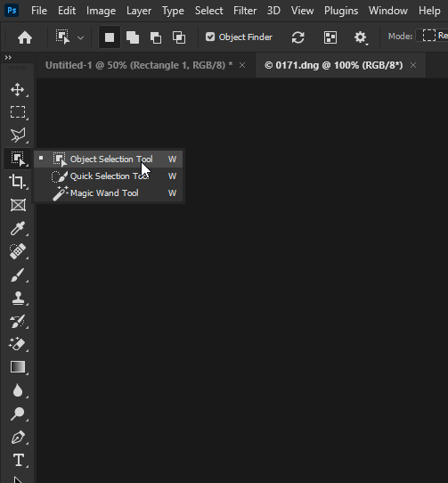Close the Untitled-1 document tab

(242, 65)
